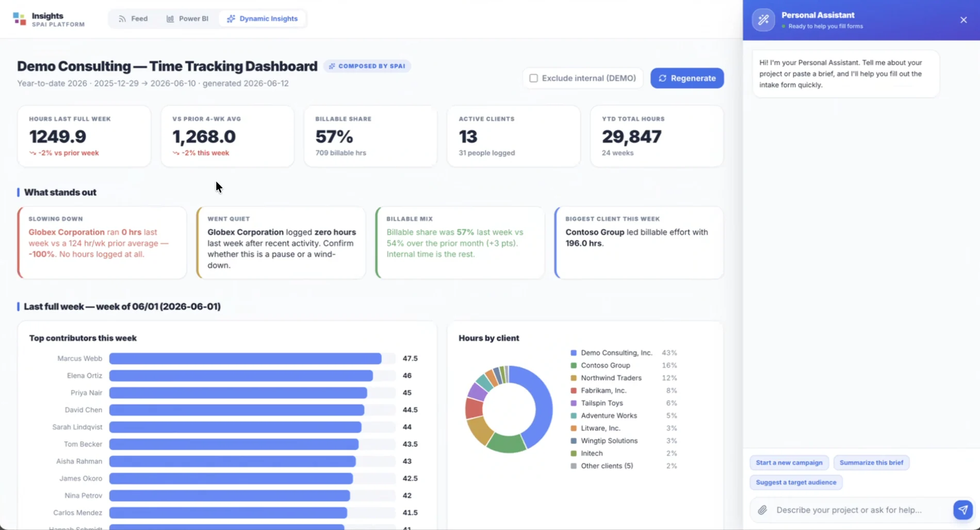Click the 'What stands out' heading
The height and width of the screenshot is (530, 980).
(60, 192)
